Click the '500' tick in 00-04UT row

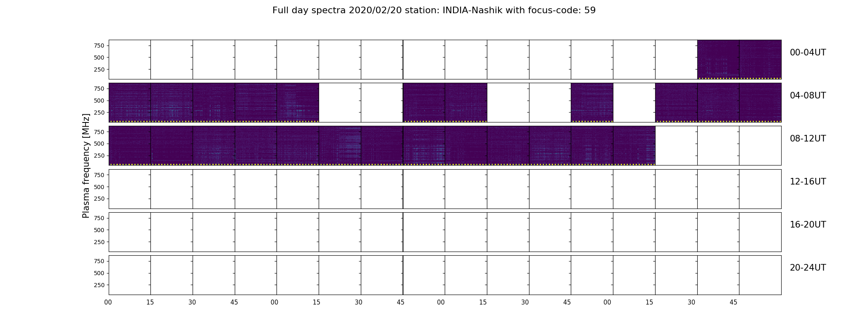99,58
